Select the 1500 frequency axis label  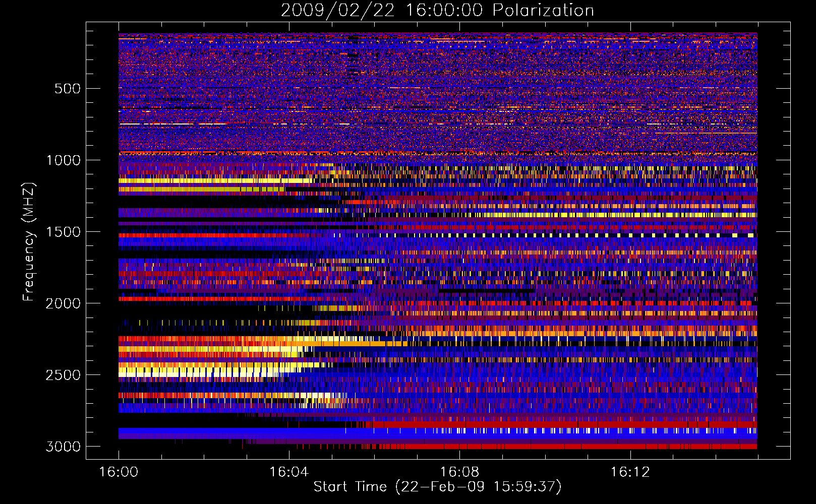(x=64, y=232)
